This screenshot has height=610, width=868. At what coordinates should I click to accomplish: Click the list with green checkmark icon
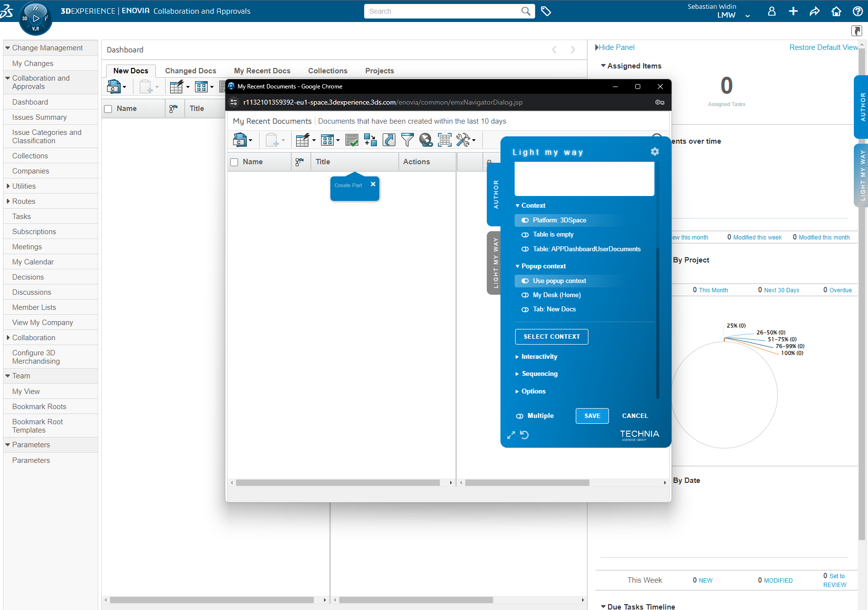(x=352, y=140)
